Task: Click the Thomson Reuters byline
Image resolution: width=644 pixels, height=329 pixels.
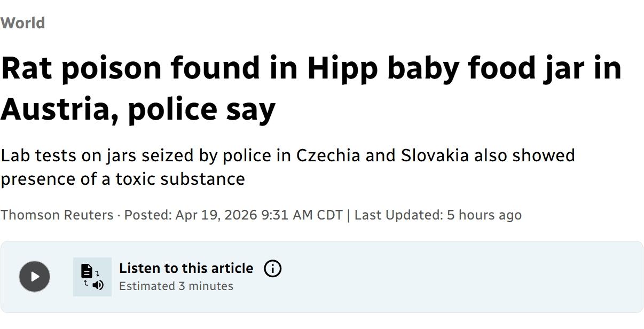Action: (57, 215)
